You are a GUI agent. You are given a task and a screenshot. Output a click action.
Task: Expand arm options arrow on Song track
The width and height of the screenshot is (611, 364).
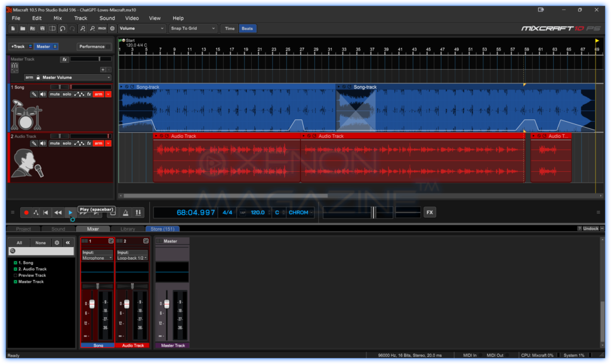click(x=109, y=94)
